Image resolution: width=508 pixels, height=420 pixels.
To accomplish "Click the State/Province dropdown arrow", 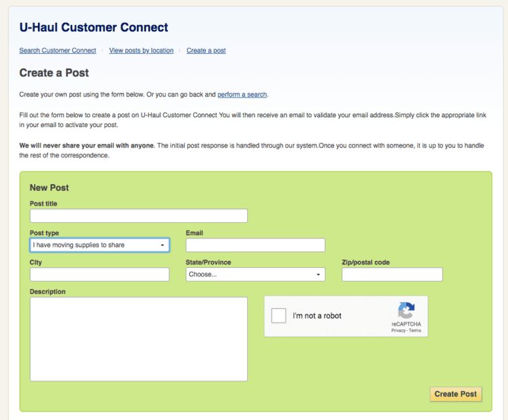I will (319, 275).
